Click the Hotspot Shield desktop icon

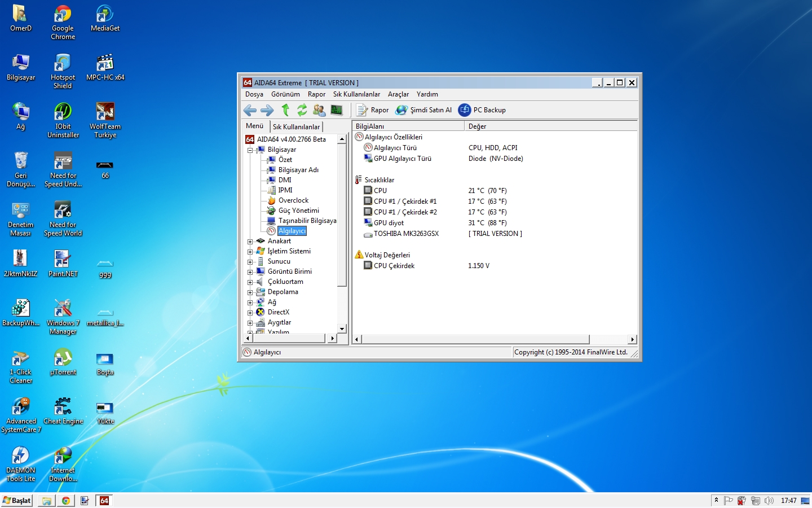pyautogui.click(x=63, y=72)
